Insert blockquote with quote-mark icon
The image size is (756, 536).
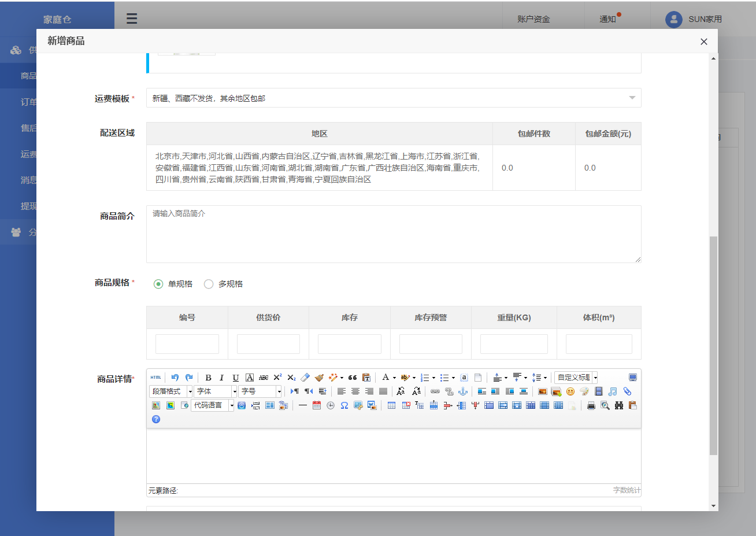(x=353, y=378)
